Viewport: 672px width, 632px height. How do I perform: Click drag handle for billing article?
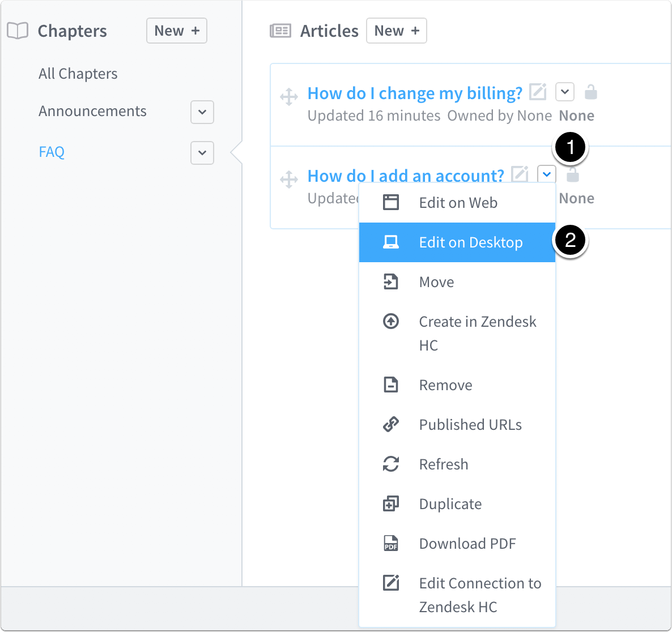click(x=290, y=97)
